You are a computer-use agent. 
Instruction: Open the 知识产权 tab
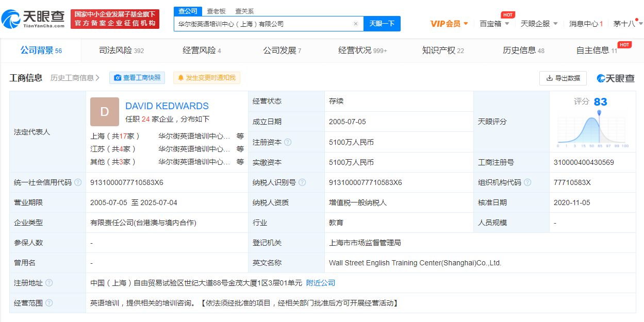[443, 50]
